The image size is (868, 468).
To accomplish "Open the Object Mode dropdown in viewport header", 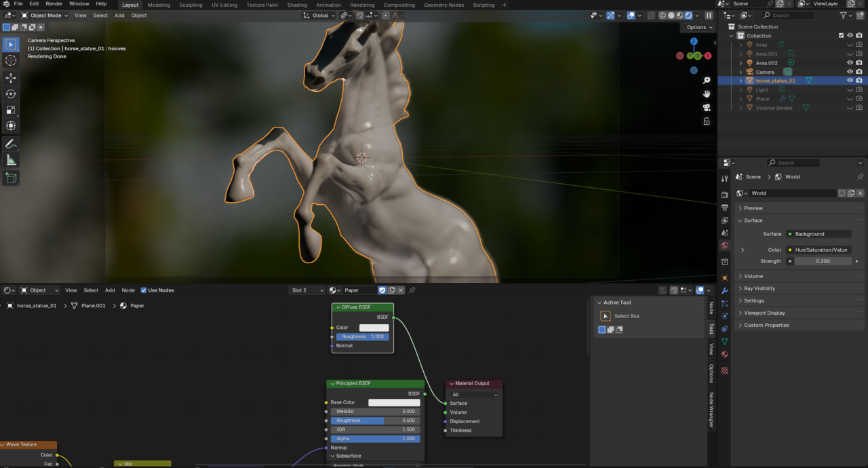I will point(44,16).
